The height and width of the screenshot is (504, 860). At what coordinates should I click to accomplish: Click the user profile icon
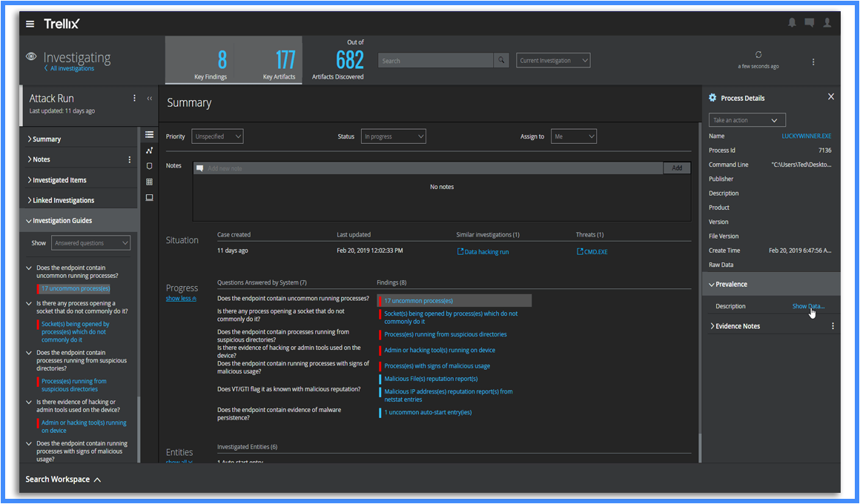tap(827, 23)
